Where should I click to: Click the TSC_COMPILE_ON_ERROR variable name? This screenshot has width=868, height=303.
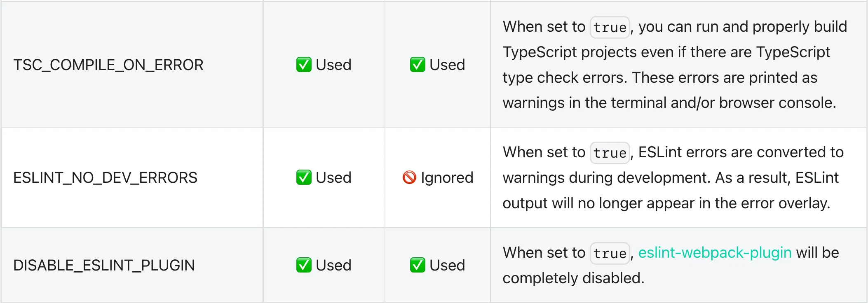click(108, 65)
